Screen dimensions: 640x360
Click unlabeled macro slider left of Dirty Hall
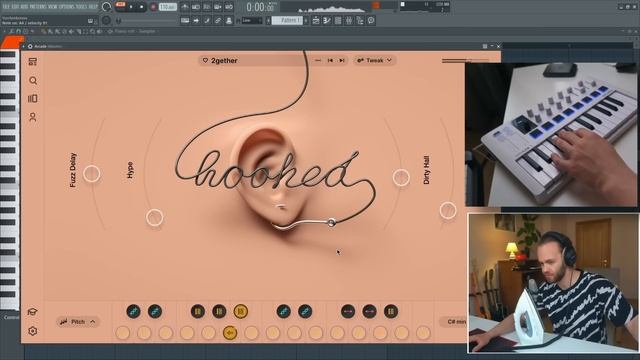point(401,178)
